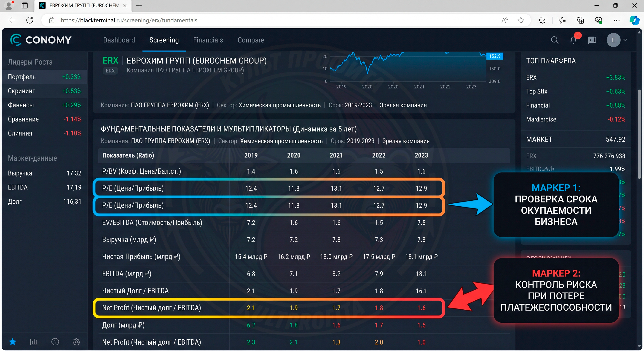Open the browser profile avatar

pyautogui.click(x=9, y=5)
